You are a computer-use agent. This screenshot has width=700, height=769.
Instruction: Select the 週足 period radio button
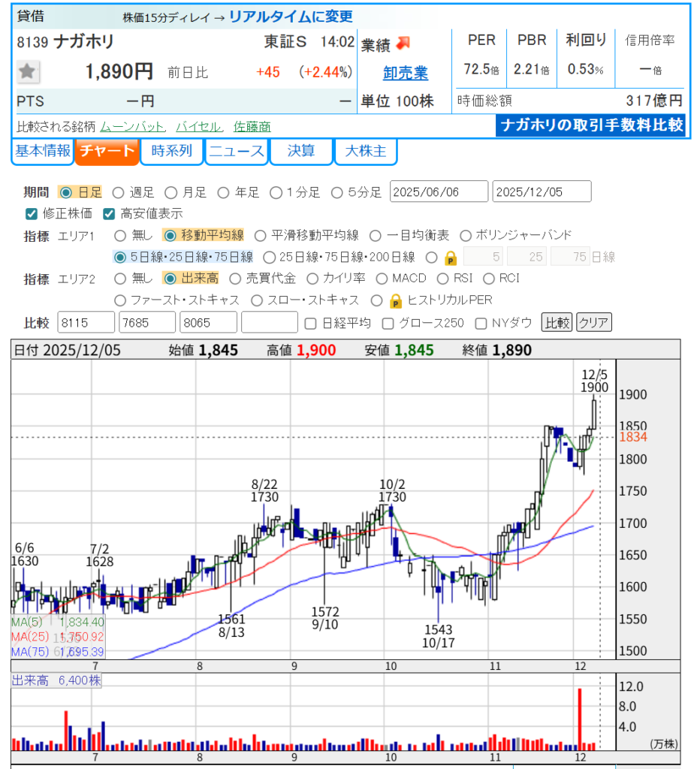click(118, 192)
